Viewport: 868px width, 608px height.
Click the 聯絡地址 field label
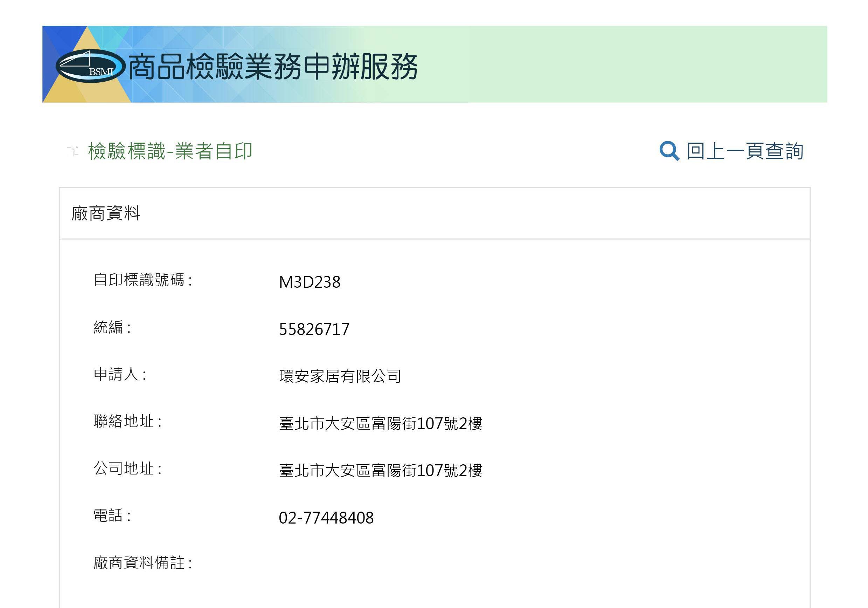[x=128, y=422]
